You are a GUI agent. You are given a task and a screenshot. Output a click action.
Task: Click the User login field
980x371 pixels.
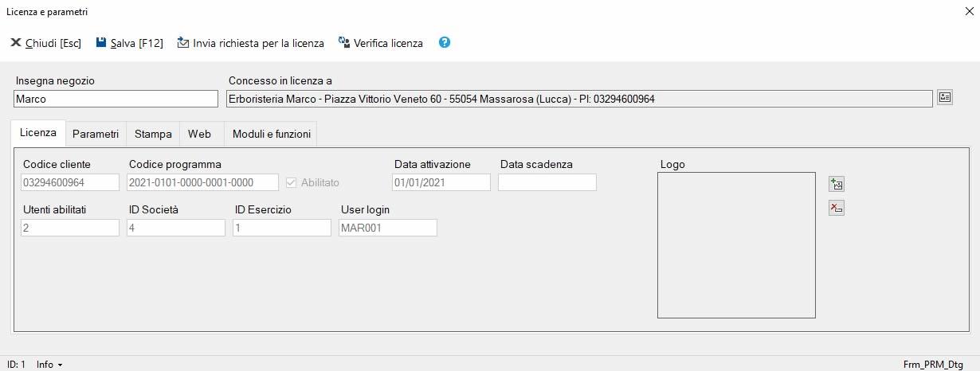(x=387, y=228)
